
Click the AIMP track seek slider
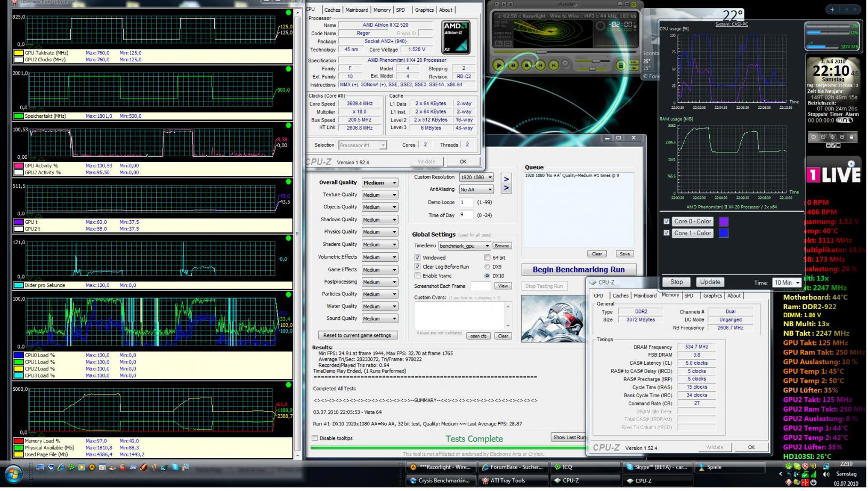tap(565, 52)
